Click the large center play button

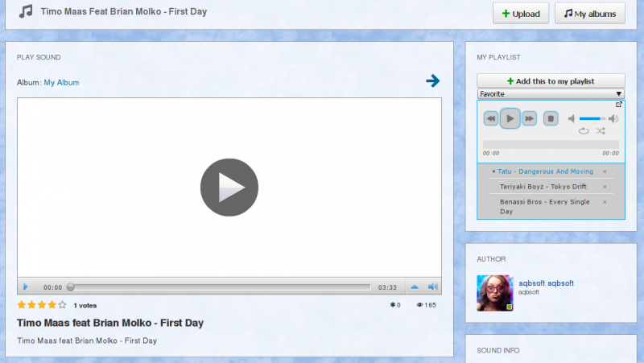click(x=229, y=188)
